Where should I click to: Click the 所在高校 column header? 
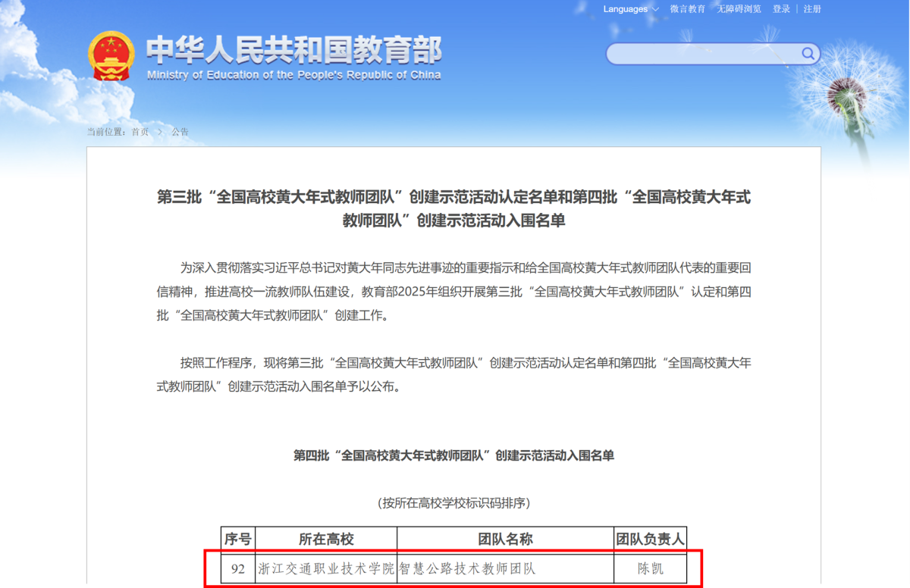326,540
